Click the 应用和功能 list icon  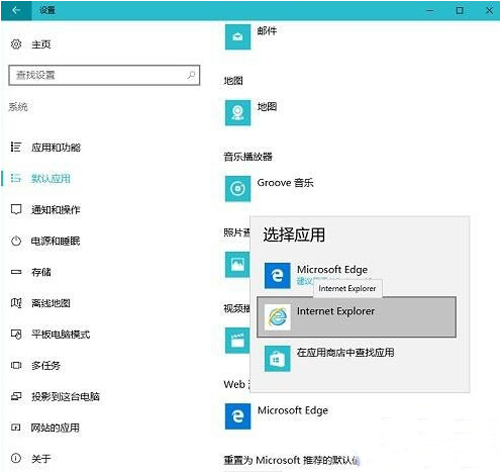16,147
